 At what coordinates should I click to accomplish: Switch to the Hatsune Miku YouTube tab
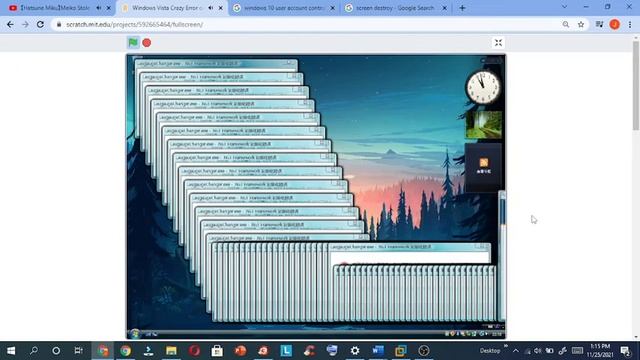coord(55,8)
